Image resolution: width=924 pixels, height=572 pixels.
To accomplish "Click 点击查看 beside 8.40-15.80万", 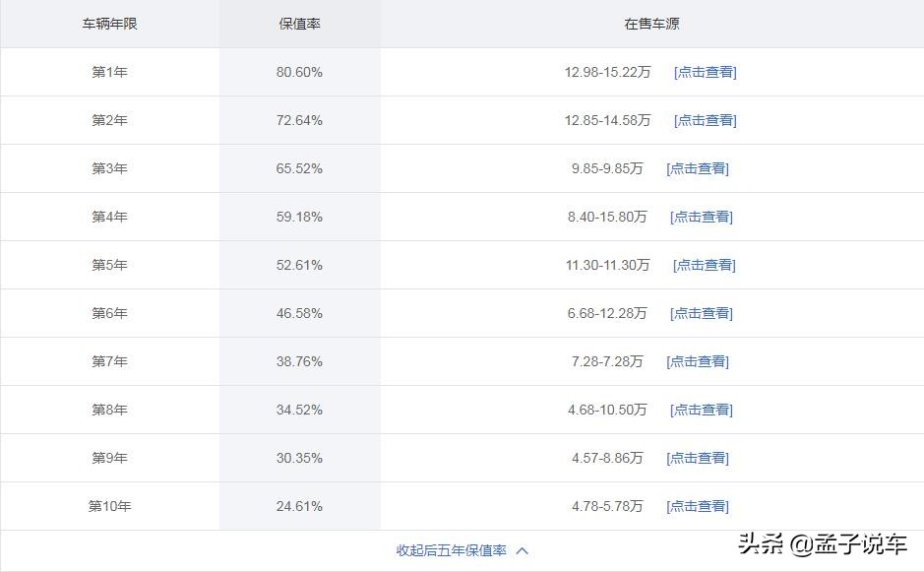I will click(x=701, y=217).
